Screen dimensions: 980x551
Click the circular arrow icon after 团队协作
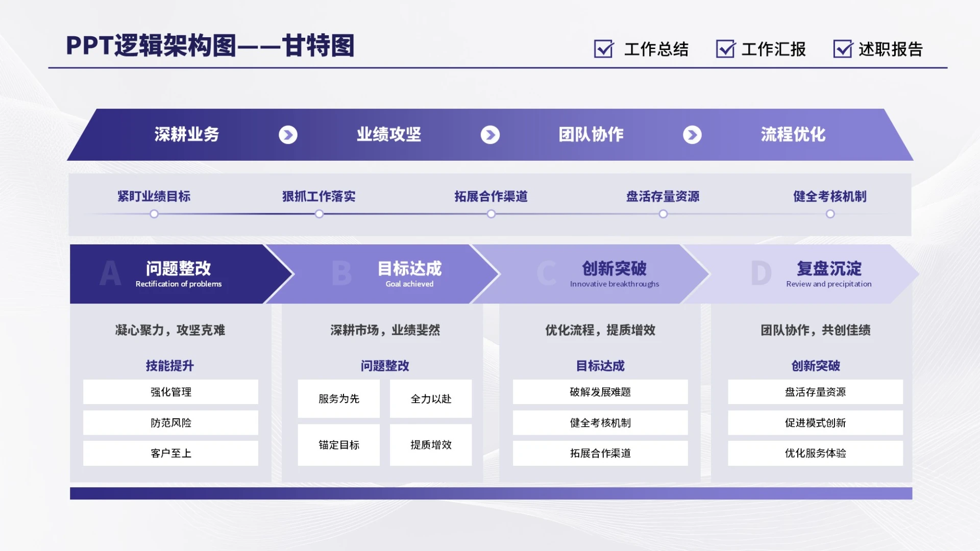click(x=692, y=135)
